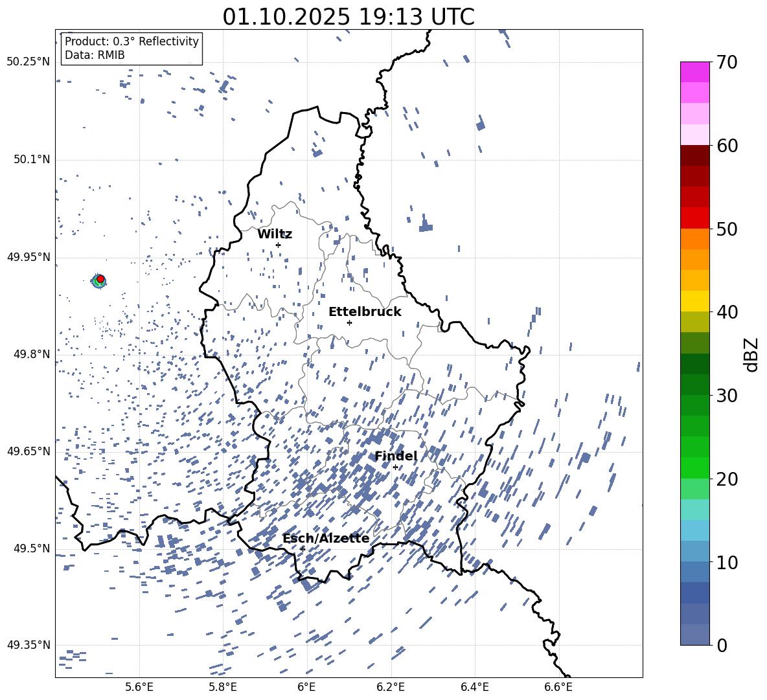Click the Ettelbruck city label

click(x=365, y=312)
